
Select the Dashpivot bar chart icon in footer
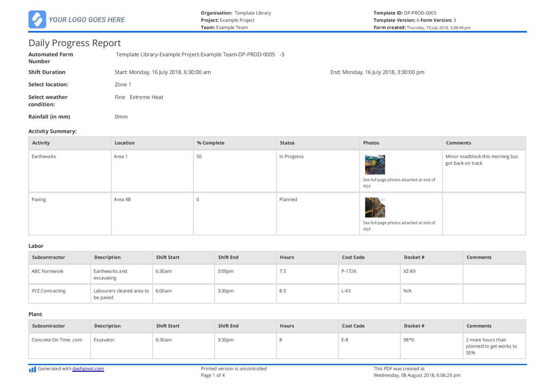(x=32, y=369)
